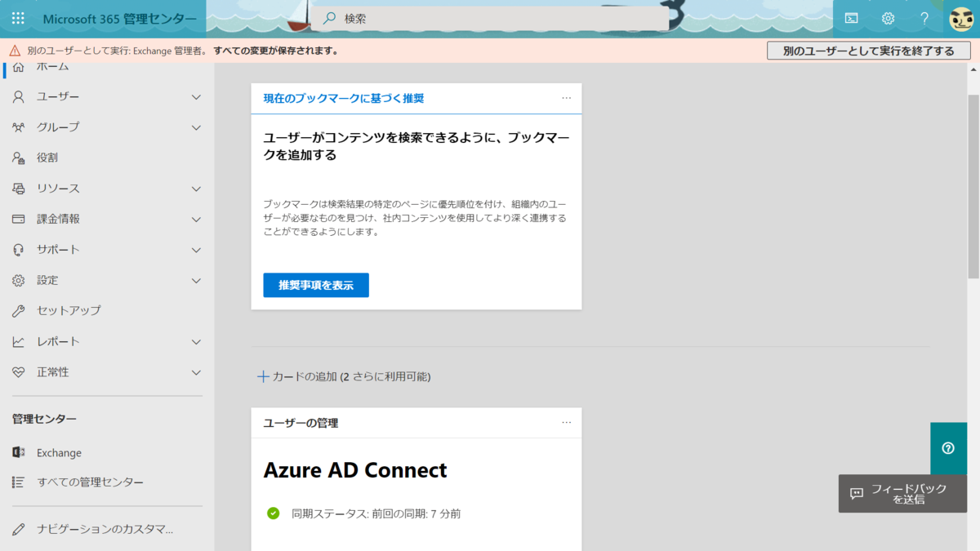Click the セットアップ wrench icon
Viewport: 980px width, 551px height.
point(18,311)
